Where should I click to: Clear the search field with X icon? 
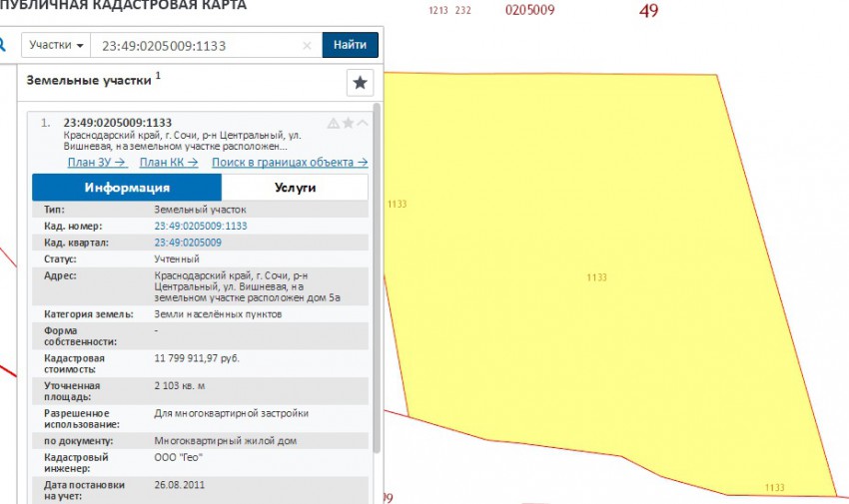(x=308, y=46)
